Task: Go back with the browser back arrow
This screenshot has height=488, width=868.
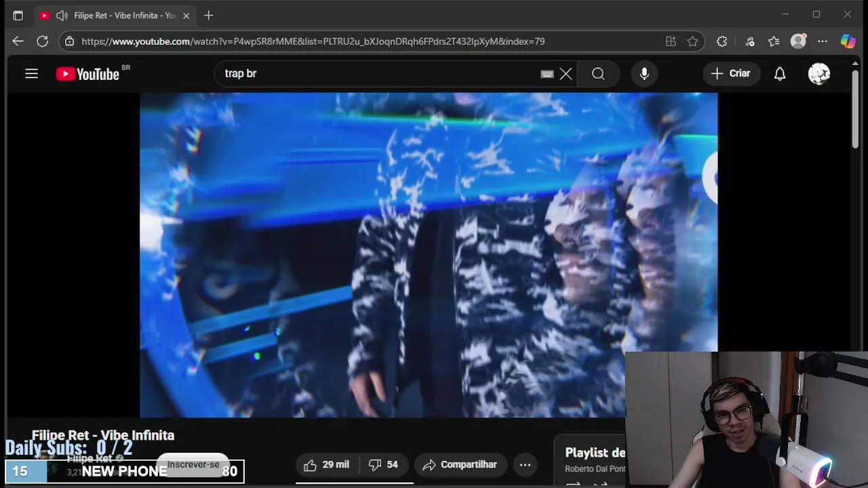Action: [x=18, y=41]
